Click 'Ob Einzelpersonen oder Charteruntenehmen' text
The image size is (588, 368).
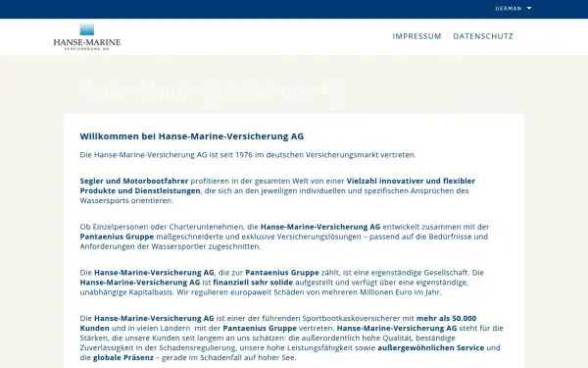[162, 227]
